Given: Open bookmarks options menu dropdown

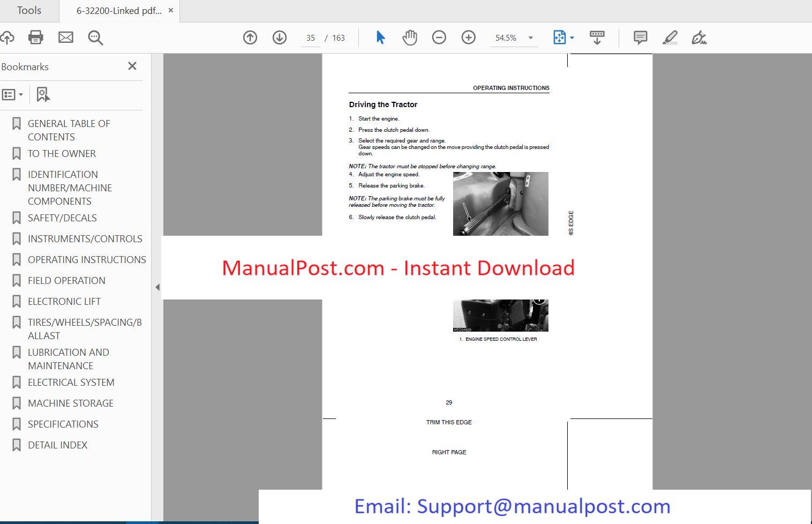Looking at the screenshot, I should [x=13, y=95].
